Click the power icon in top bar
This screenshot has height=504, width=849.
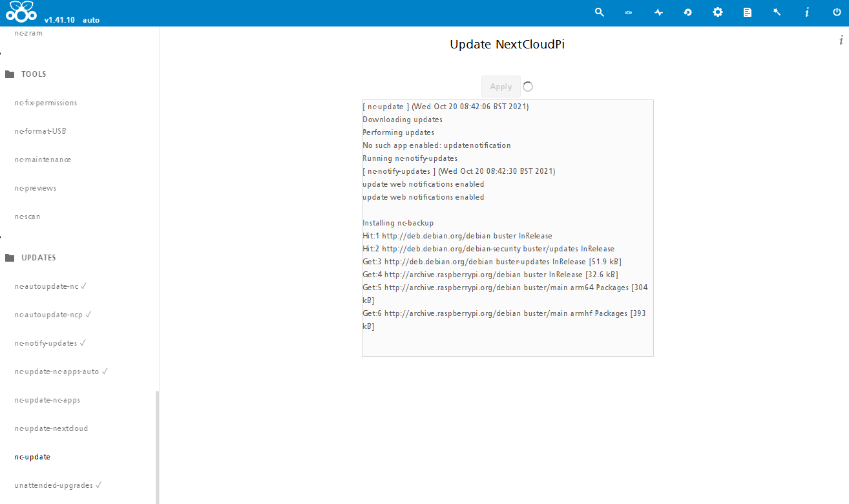[x=837, y=12]
